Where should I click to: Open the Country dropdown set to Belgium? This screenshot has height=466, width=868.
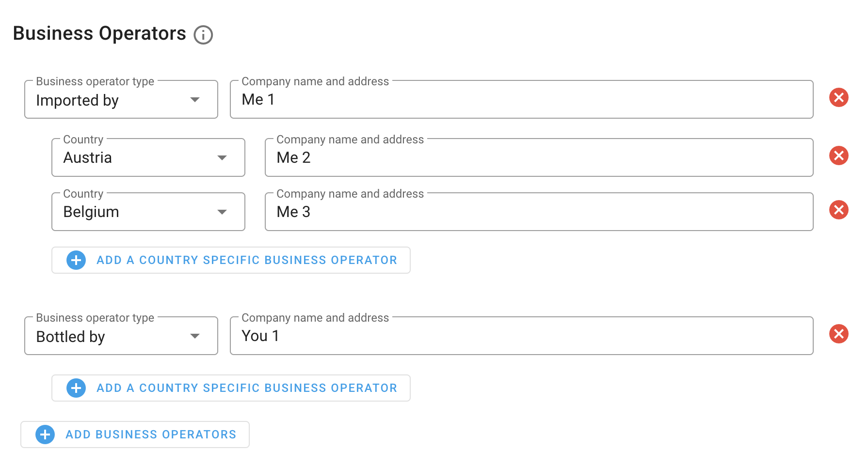pyautogui.click(x=148, y=212)
